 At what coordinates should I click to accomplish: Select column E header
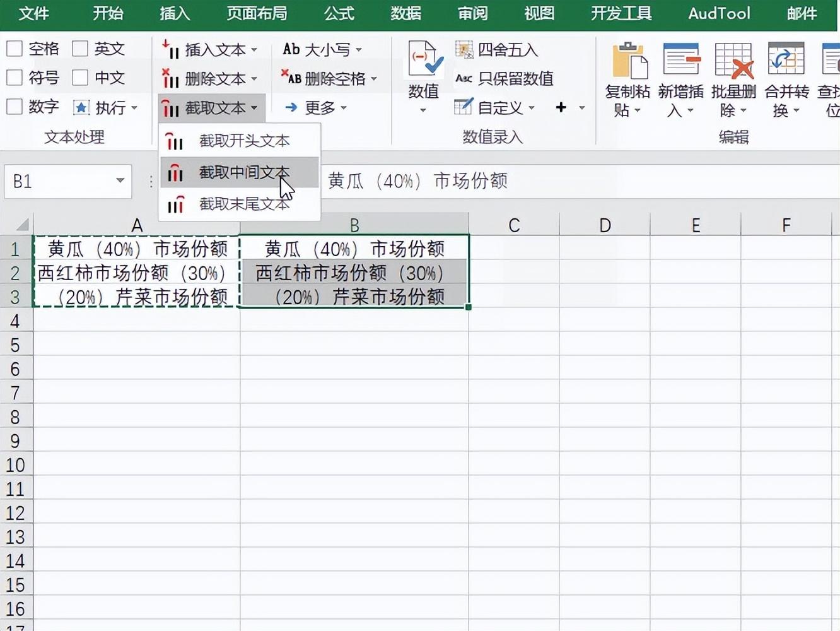click(696, 225)
